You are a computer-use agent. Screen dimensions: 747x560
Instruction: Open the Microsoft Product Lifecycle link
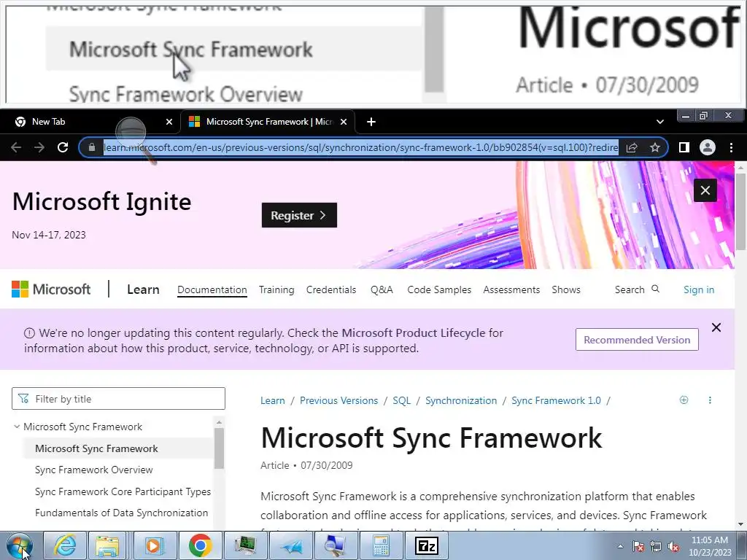tap(414, 332)
